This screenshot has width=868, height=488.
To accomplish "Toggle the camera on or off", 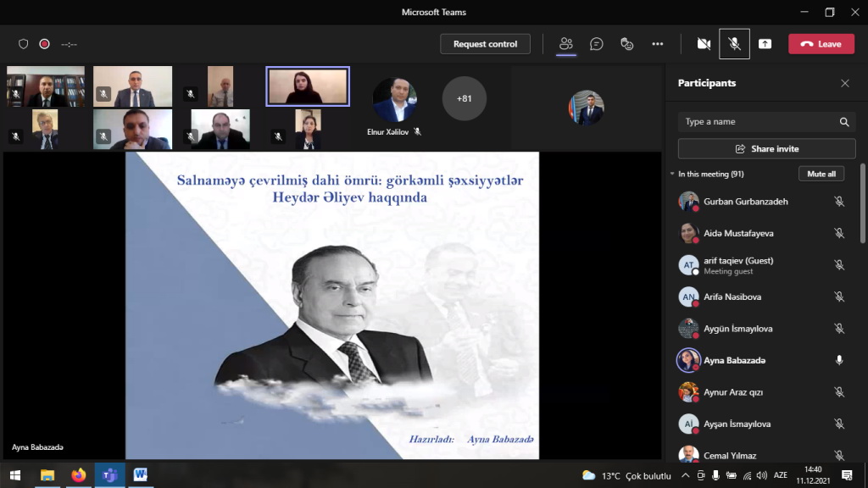I will point(703,44).
